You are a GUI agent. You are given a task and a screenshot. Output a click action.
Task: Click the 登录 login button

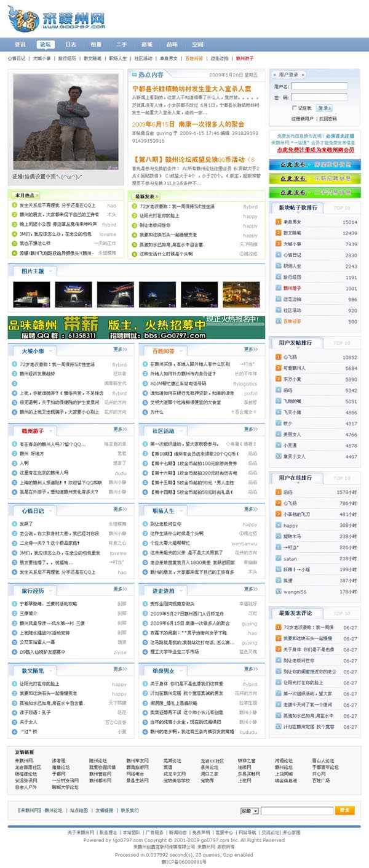pyautogui.click(x=323, y=108)
